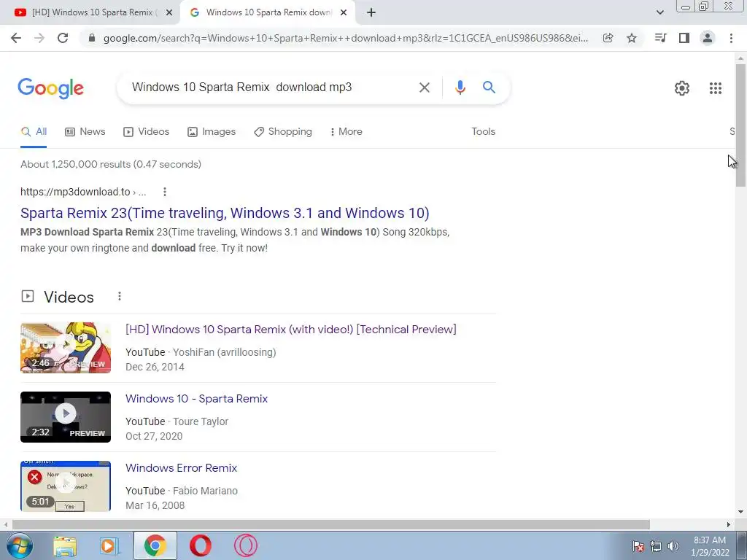Viewport: 747px width, 560px height.
Task: Launch the Opera GX browser icon
Action: click(246, 545)
